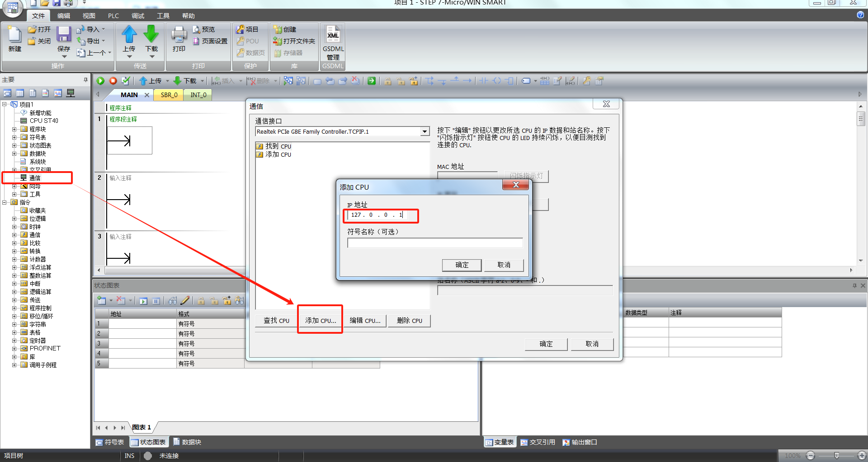Click the 查找 CPU button
The height and width of the screenshot is (462, 868).
point(276,321)
